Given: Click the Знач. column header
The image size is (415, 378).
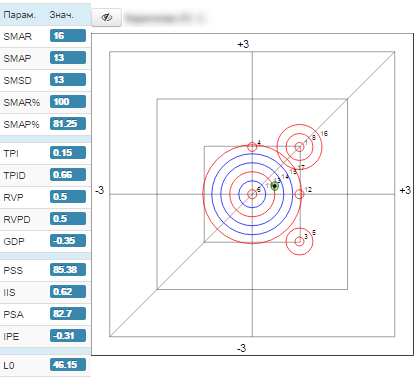Looking at the screenshot, I should click(61, 15).
